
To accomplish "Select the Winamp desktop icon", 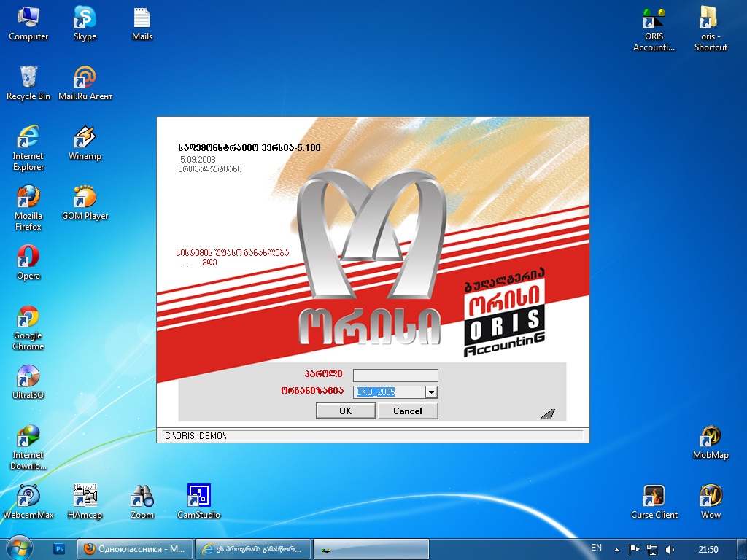I will click(85, 139).
